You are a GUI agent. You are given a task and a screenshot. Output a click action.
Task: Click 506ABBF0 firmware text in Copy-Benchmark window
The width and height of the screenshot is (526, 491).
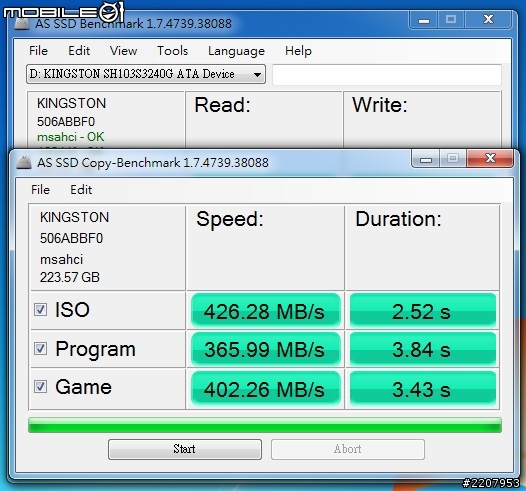tap(71, 238)
